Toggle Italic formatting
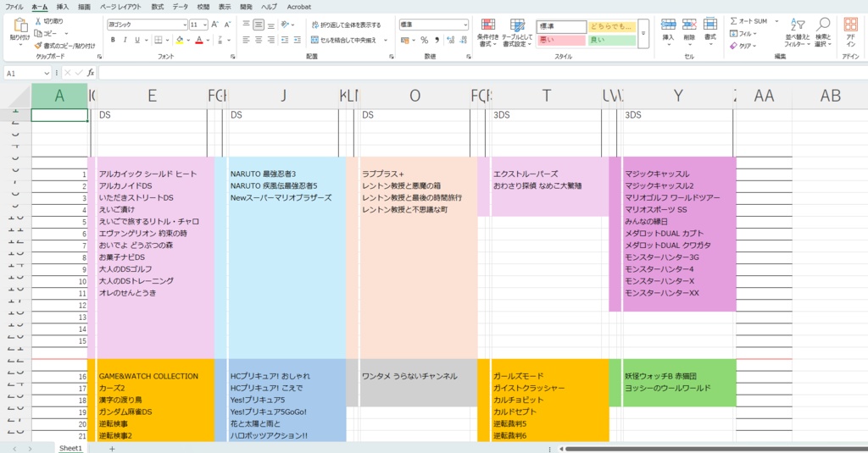The height and width of the screenshot is (453, 868). 125,40
